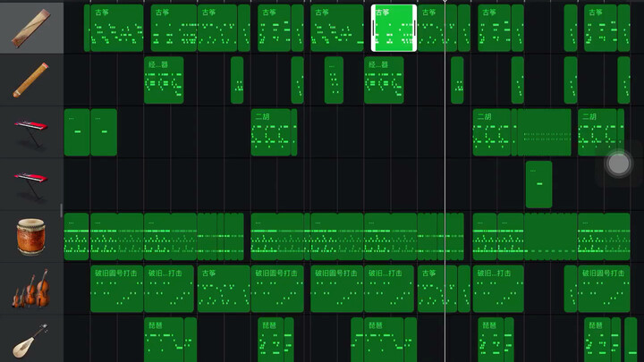Tap the highlighted 古筝 region
The width and height of the screenshot is (644, 362).
(x=394, y=28)
